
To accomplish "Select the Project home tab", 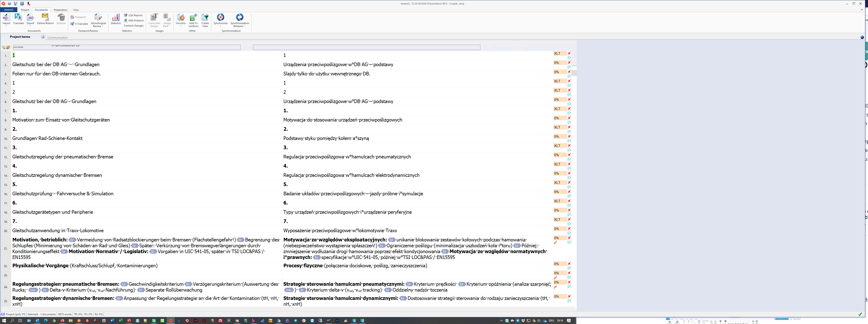I will click(x=20, y=37).
